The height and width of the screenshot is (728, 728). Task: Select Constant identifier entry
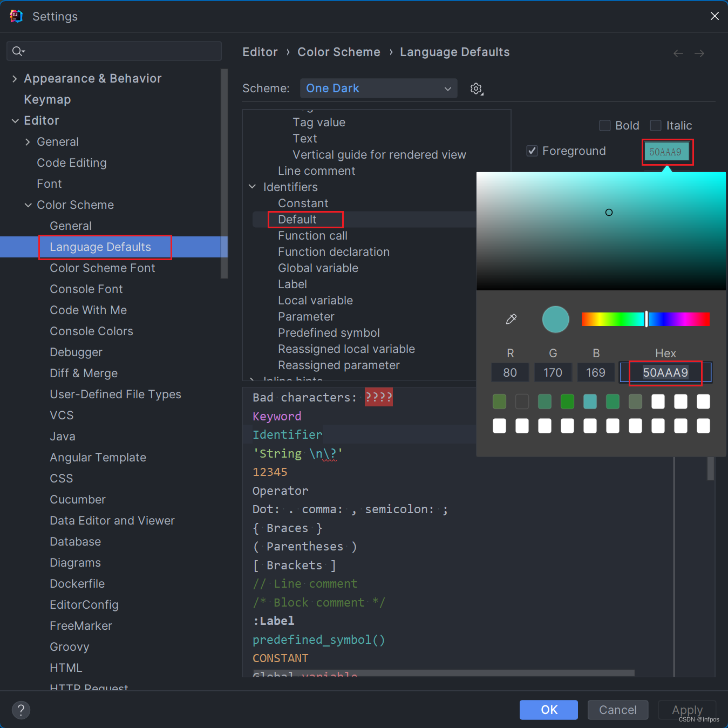pyautogui.click(x=303, y=203)
